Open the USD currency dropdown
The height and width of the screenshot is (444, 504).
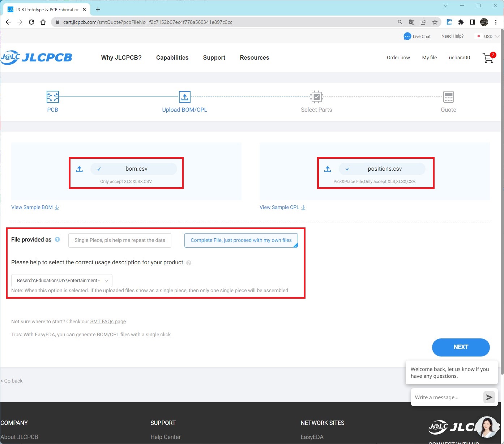(x=488, y=36)
